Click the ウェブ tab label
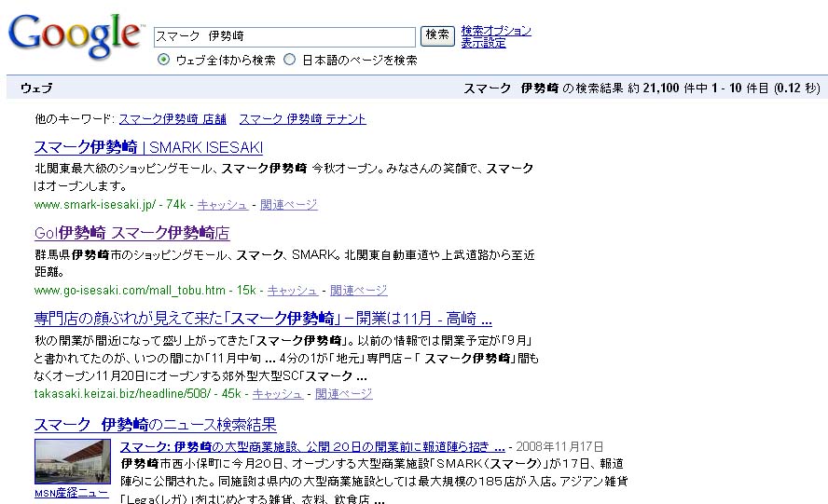Screen dimensions: 828x504 [x=36, y=89]
